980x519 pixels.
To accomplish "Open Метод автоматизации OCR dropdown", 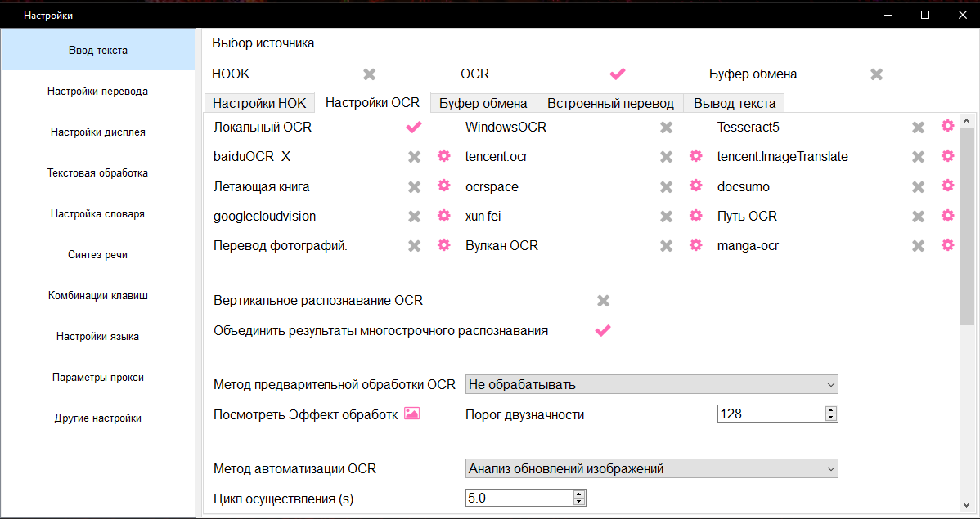I will point(651,469).
